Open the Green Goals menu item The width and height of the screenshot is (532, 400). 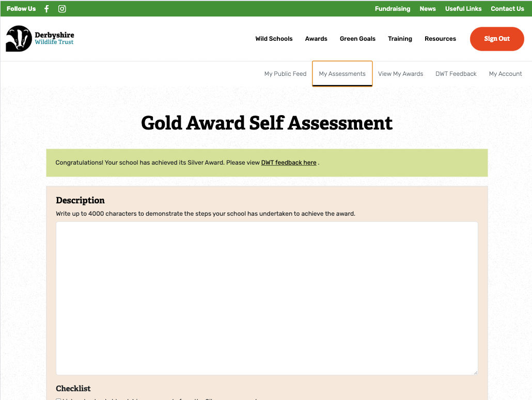click(357, 39)
